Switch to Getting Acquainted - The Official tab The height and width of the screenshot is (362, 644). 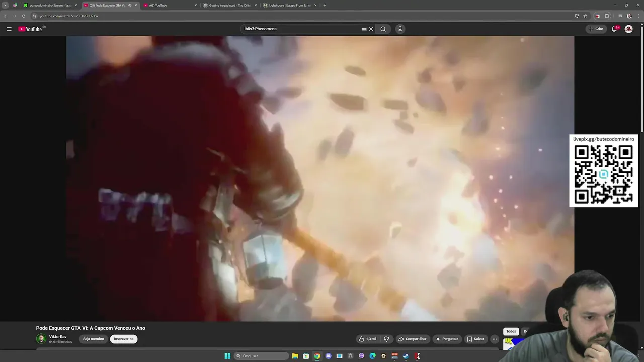pyautogui.click(x=229, y=5)
